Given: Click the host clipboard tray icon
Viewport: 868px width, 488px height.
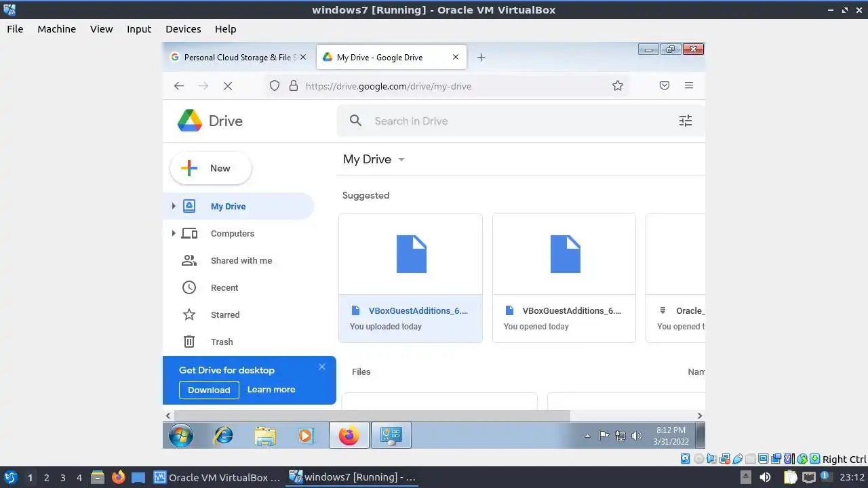Looking at the screenshot, I should (x=791, y=477).
